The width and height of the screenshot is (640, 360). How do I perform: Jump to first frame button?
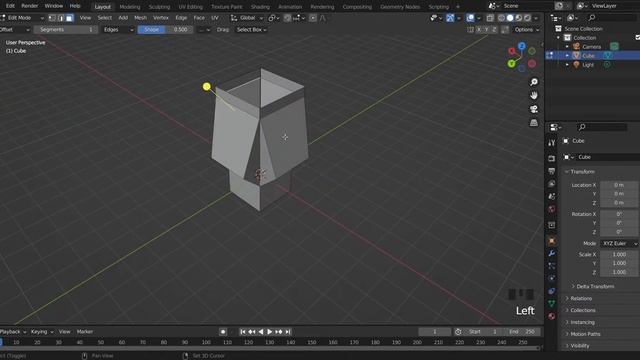coord(242,332)
